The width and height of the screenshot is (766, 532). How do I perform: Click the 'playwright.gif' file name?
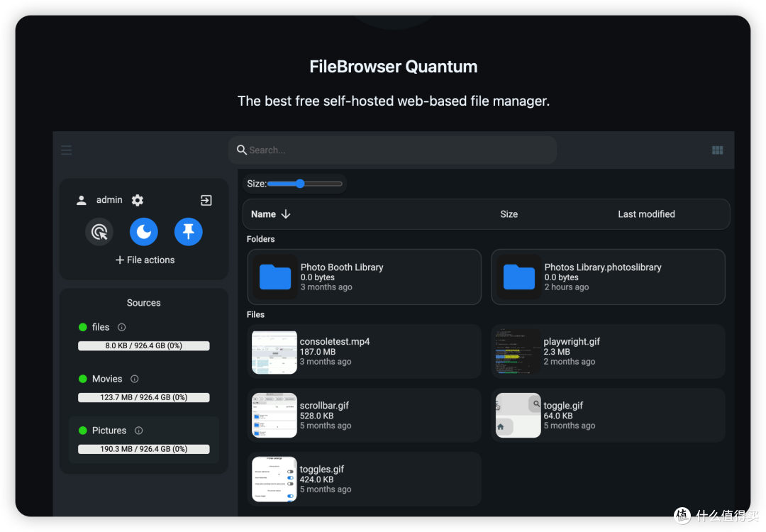click(x=572, y=341)
